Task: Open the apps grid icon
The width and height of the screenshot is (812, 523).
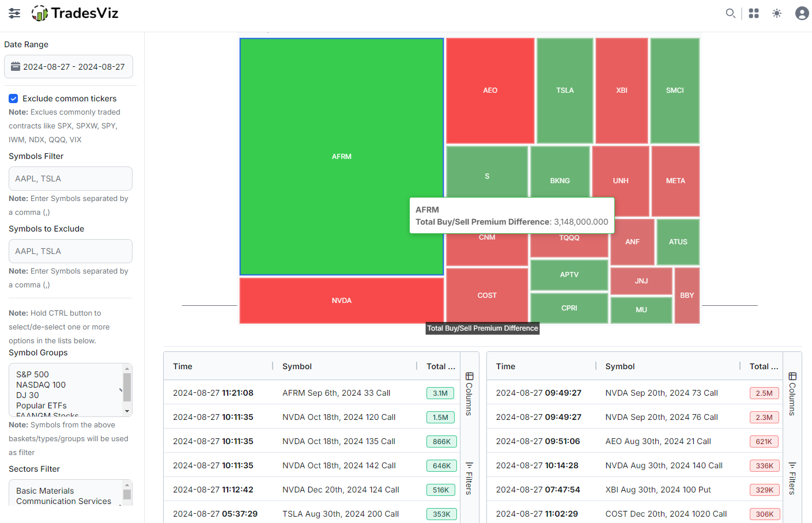Action: pyautogui.click(x=754, y=13)
